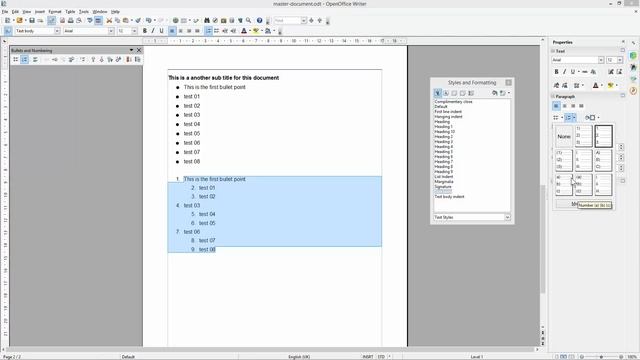This screenshot has height=360, width=640.
Task: Open the Format menu
Action: click(x=55, y=12)
